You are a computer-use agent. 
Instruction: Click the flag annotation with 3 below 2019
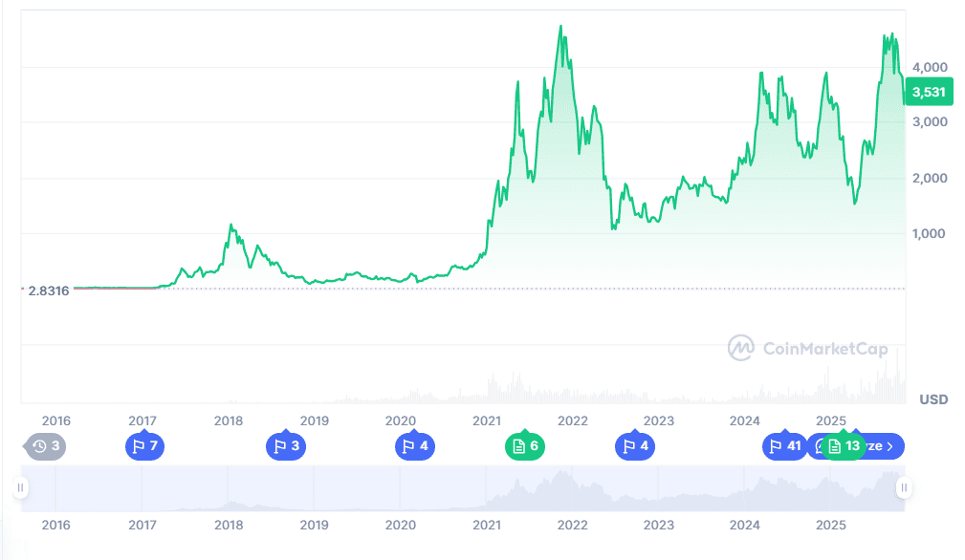[x=286, y=446]
